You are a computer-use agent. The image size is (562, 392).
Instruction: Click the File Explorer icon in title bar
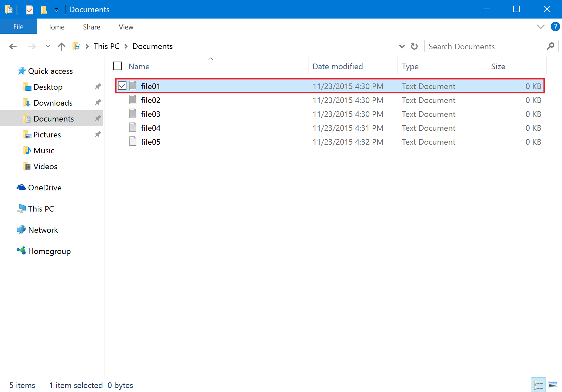click(9, 10)
